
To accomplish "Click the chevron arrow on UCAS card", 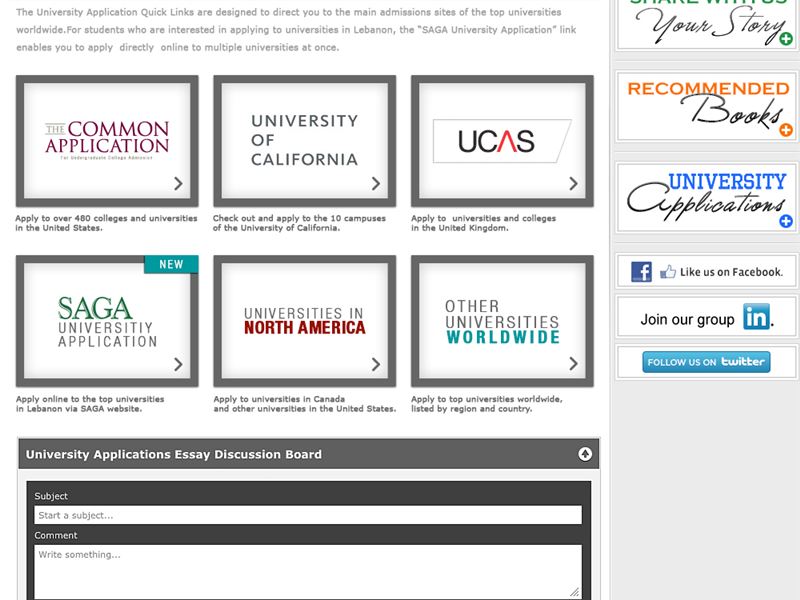I will pos(573,184).
